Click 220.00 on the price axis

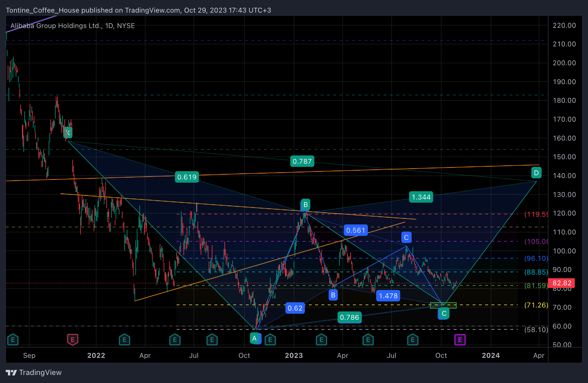[x=564, y=25]
